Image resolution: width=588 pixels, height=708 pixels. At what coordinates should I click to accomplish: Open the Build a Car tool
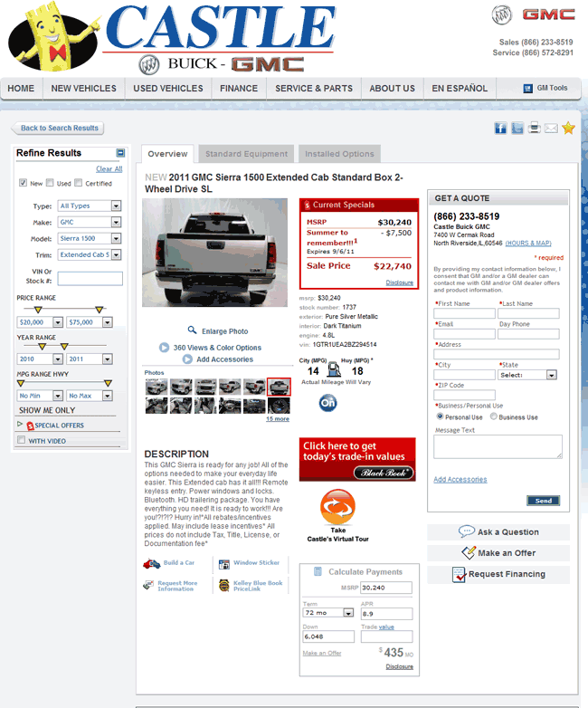(169, 563)
